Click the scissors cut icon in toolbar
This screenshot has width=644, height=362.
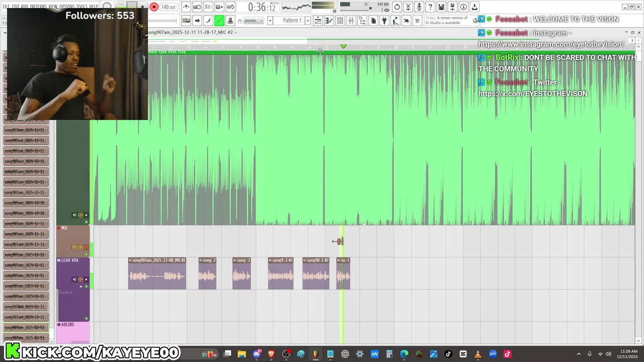click(408, 7)
